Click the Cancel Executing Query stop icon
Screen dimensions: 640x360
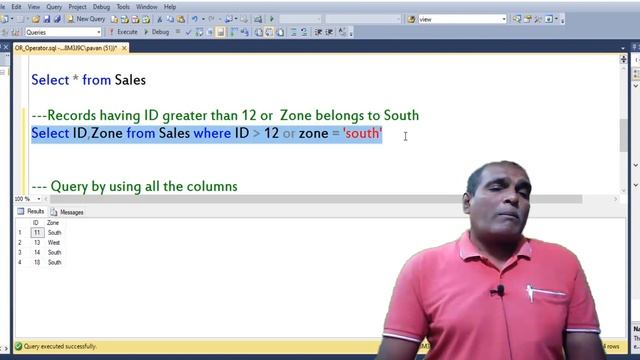click(178, 32)
